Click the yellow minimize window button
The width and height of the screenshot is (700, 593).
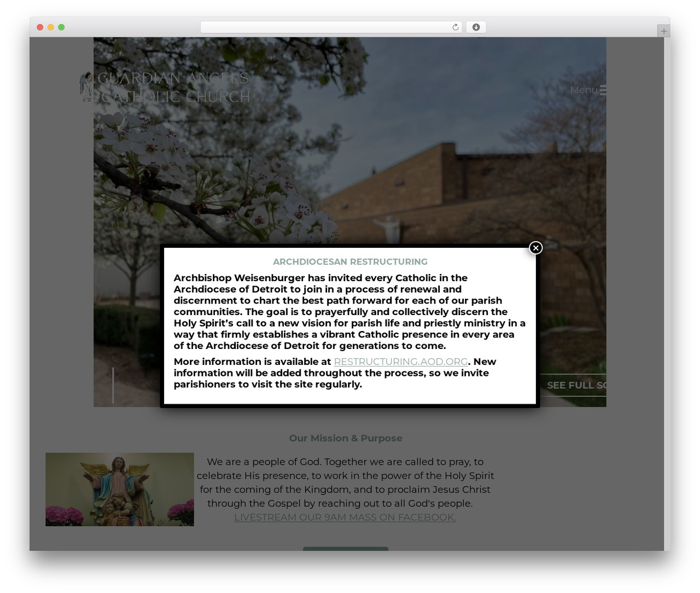point(50,27)
